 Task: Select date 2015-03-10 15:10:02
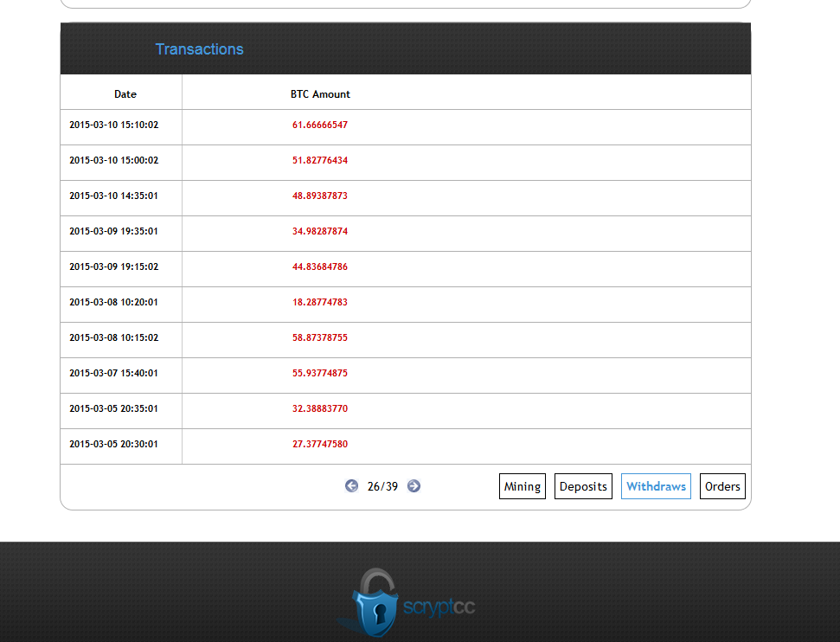coord(114,125)
